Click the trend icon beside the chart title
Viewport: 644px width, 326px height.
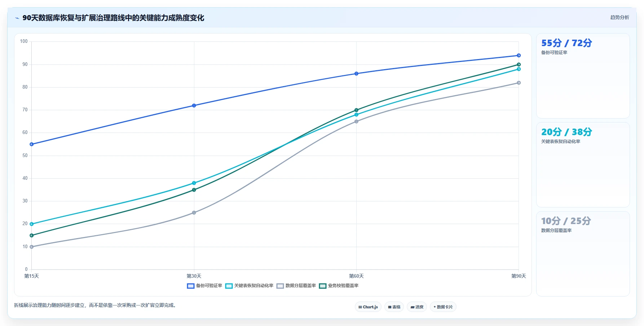(17, 18)
